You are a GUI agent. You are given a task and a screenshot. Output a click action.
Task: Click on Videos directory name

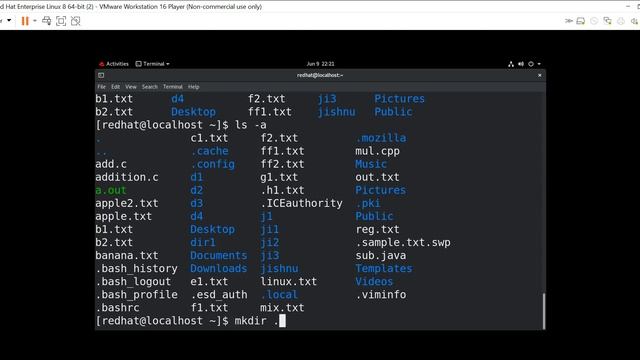(374, 282)
